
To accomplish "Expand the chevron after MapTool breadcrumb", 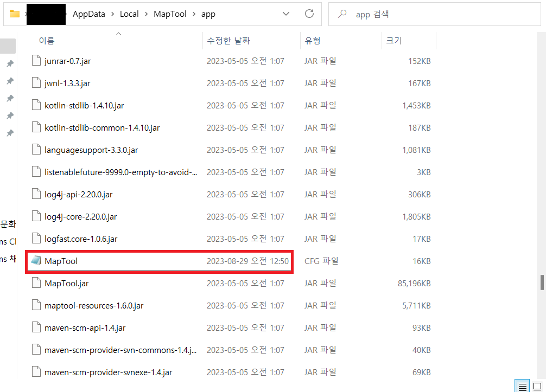I will click(x=194, y=14).
